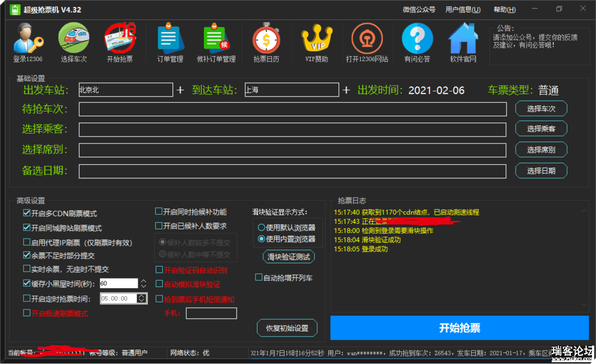This screenshot has height=364, width=596.
Task: Click the 05:00:00 time field
Action: point(118,298)
